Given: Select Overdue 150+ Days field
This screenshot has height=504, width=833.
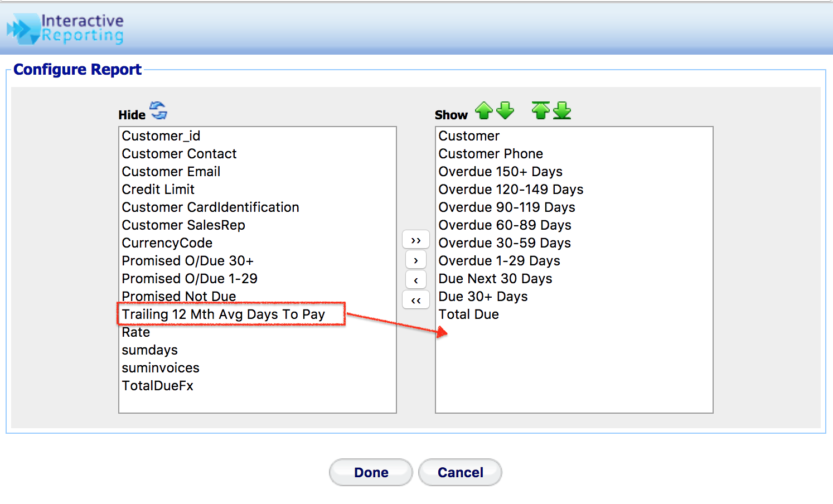Looking at the screenshot, I should pos(574,172).
